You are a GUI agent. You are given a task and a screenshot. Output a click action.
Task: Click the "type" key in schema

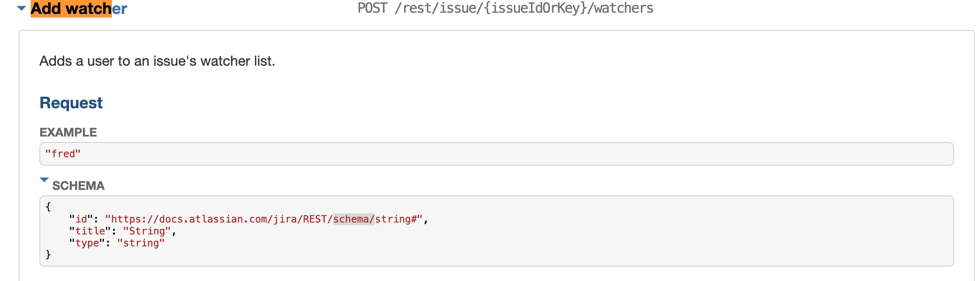point(87,243)
